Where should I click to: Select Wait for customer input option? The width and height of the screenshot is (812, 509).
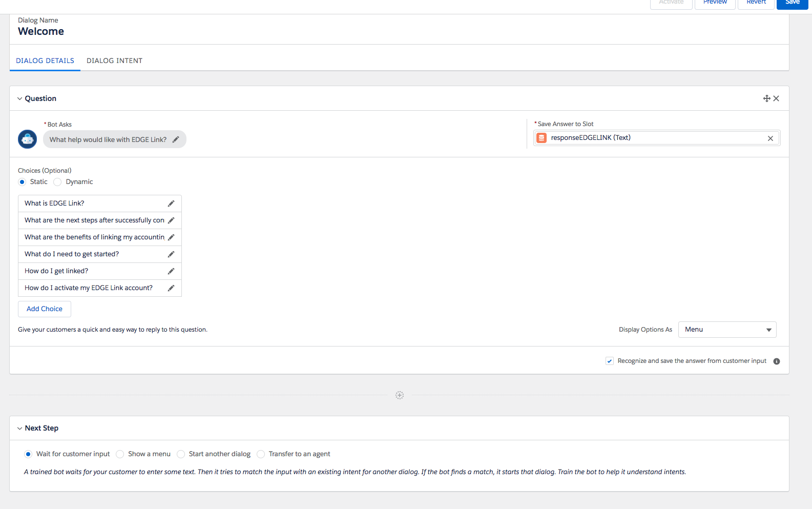28,454
